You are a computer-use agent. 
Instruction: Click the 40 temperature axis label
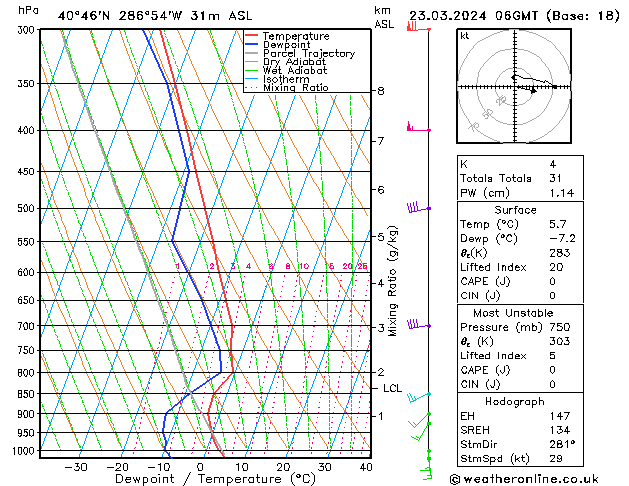(x=366, y=467)
